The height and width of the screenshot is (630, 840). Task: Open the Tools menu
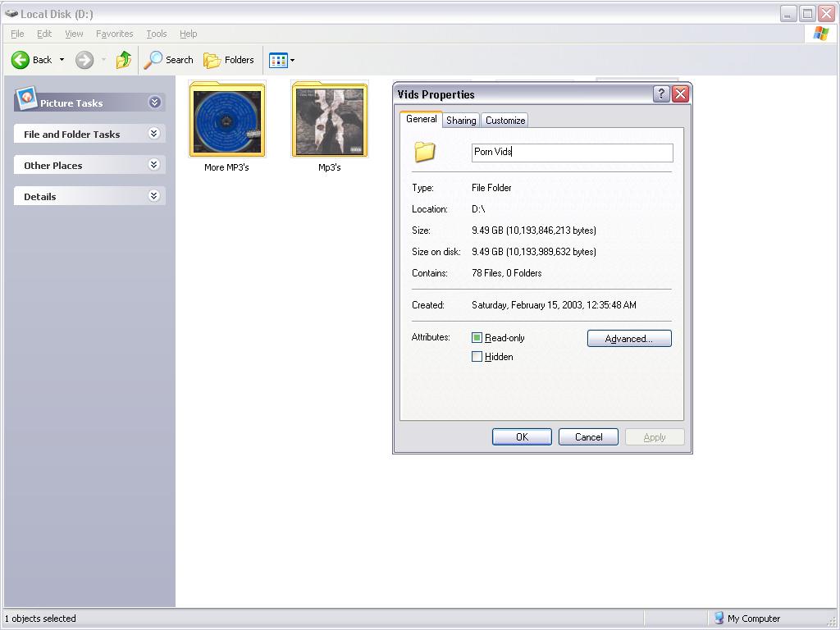click(156, 34)
